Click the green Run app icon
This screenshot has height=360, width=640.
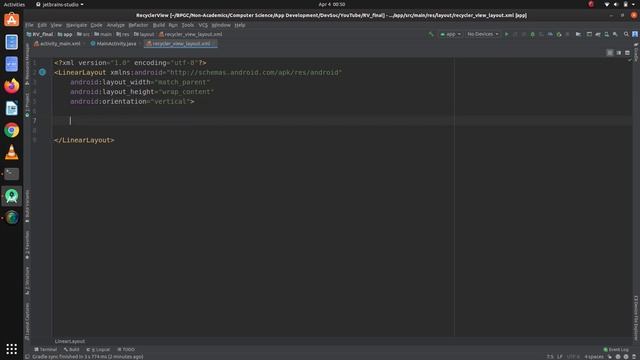click(x=507, y=34)
